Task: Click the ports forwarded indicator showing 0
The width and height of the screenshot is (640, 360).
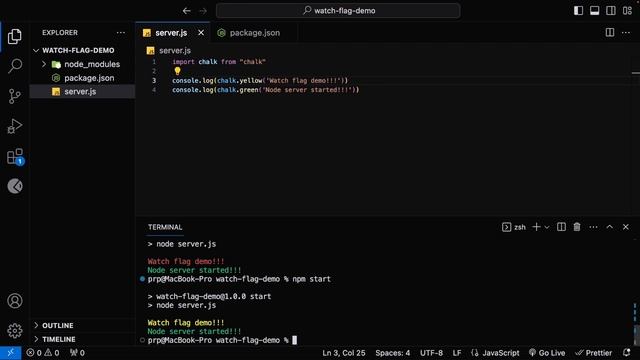Action: pos(77,353)
